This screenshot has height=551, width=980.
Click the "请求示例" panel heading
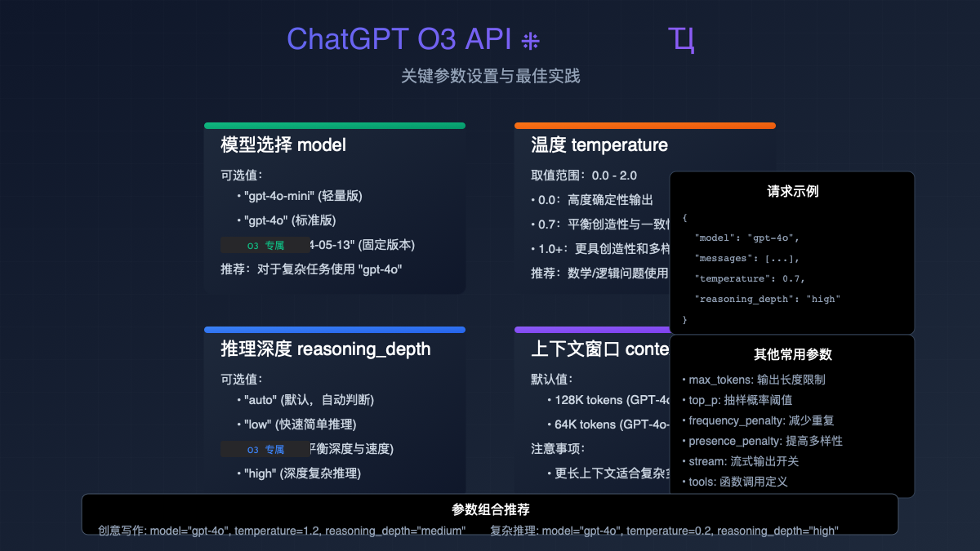tap(792, 192)
